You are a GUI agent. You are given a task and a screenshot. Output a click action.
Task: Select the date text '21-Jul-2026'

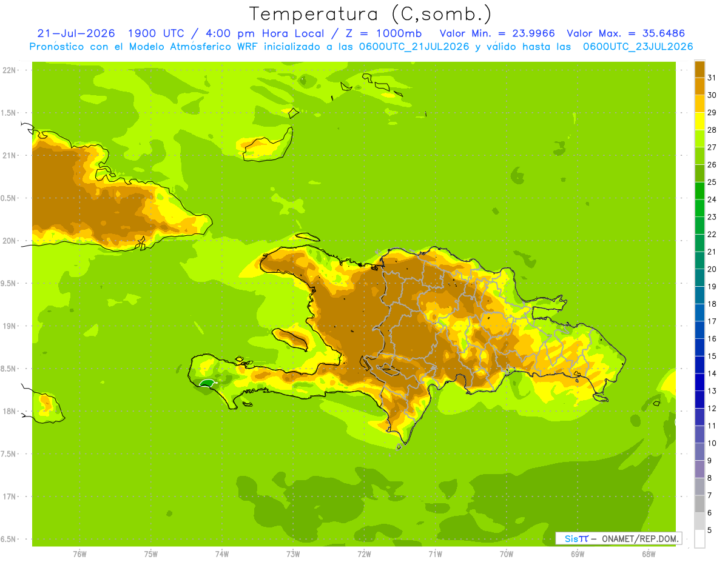[x=76, y=33]
